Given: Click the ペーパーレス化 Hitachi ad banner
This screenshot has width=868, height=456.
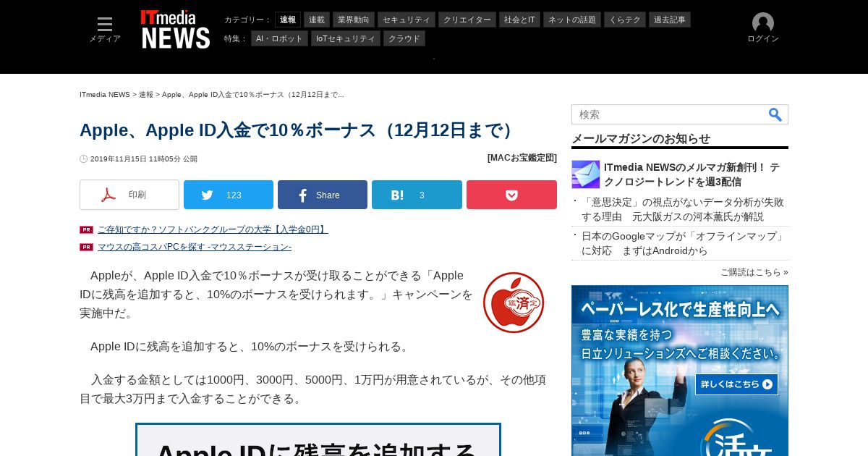Looking at the screenshot, I should [680, 371].
